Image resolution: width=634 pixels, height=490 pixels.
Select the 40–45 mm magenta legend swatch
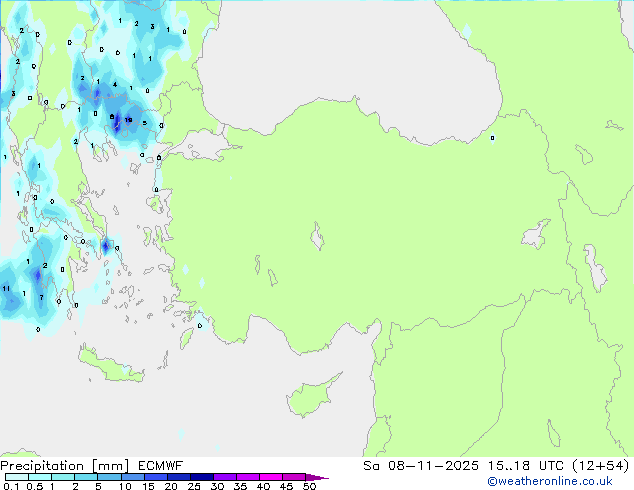point(271,477)
